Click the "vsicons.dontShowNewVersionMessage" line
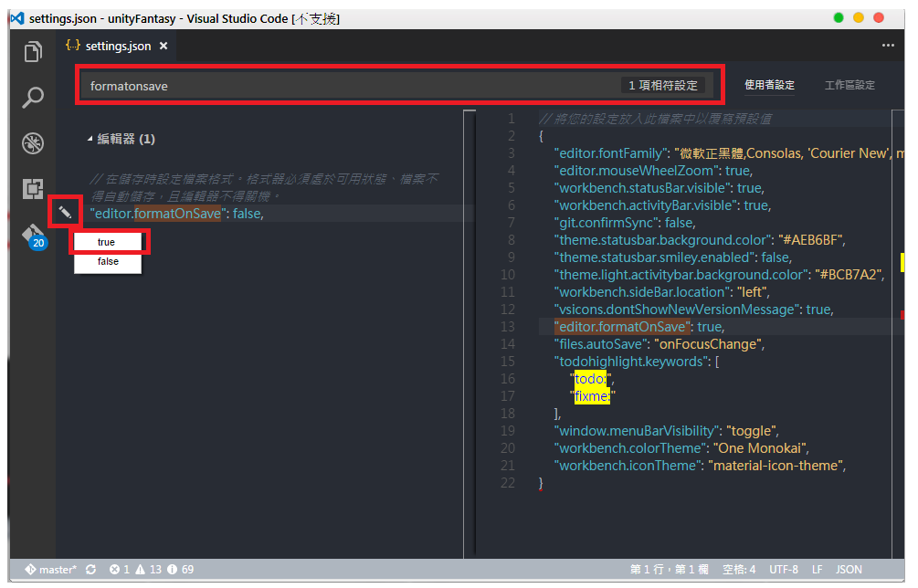Image resolution: width=918 pixels, height=588 pixels. tap(694, 309)
